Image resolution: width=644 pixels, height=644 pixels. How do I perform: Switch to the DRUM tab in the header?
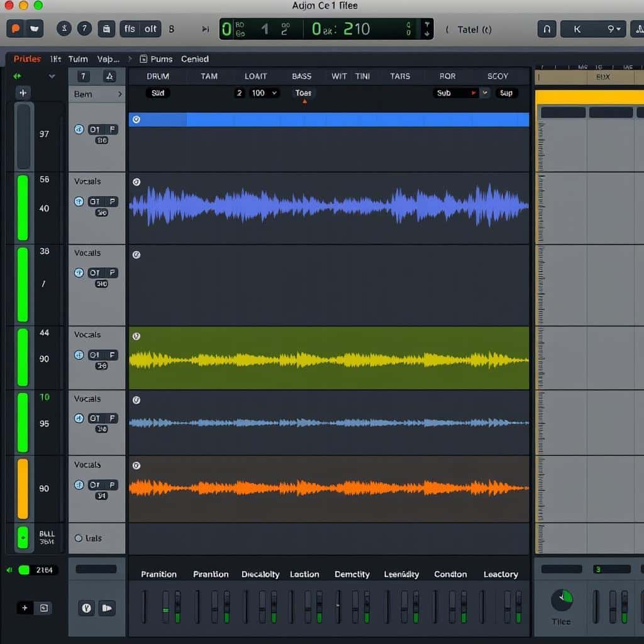[157, 75]
